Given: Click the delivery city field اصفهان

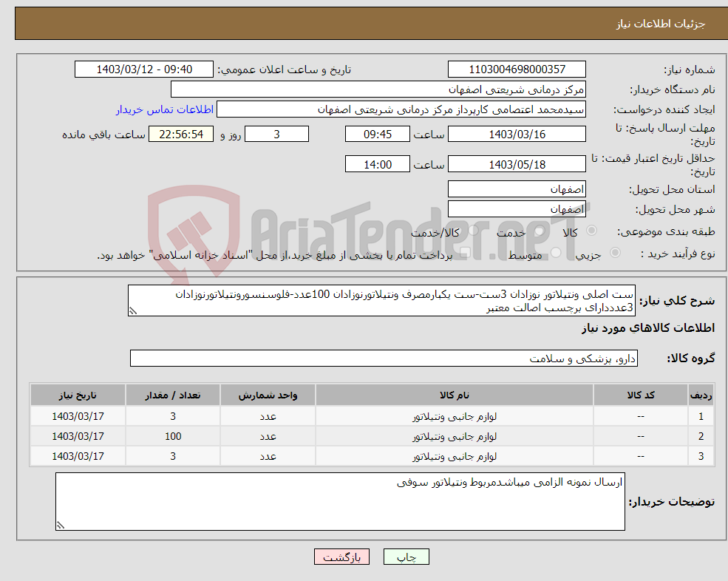Looking at the screenshot, I should (517, 209).
